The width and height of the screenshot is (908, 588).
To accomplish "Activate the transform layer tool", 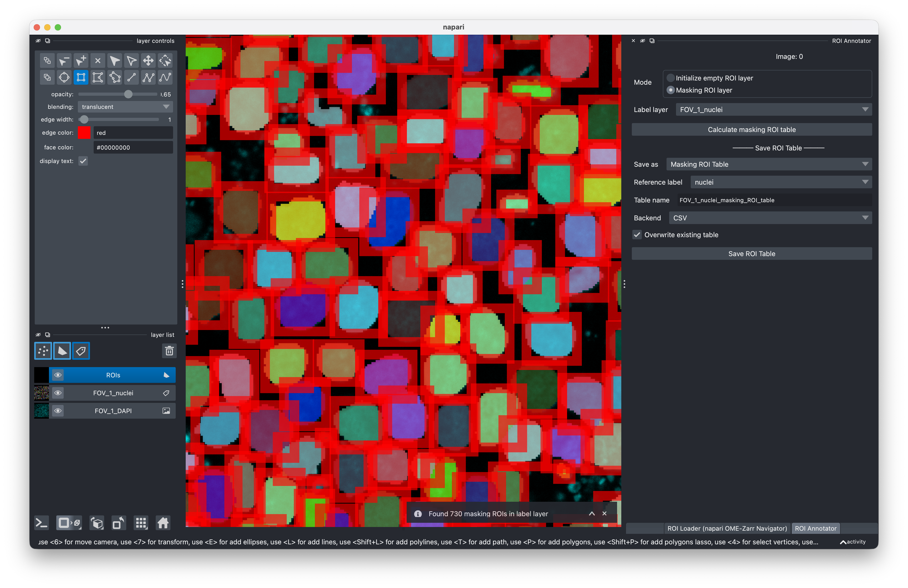I will [165, 61].
